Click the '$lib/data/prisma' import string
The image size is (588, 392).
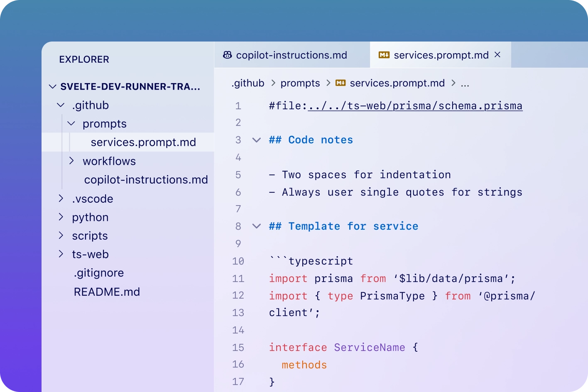pos(451,279)
